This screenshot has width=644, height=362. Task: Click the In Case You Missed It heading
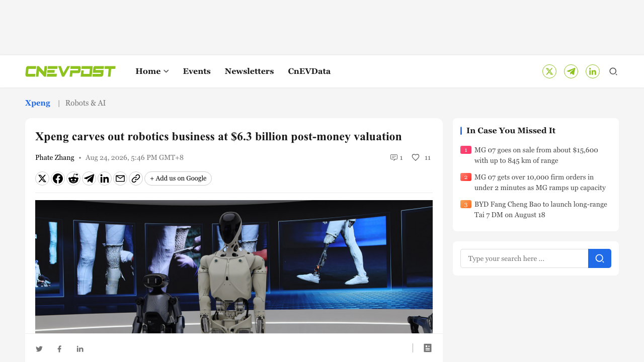point(511,131)
